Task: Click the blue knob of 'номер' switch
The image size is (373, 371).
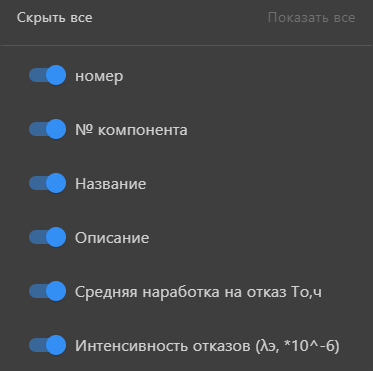Action: [x=56, y=75]
